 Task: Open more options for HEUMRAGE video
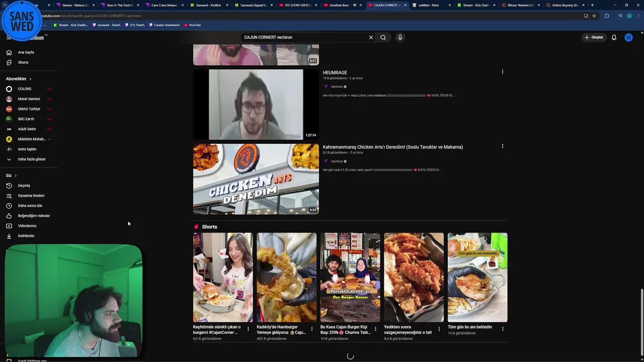[x=502, y=72]
